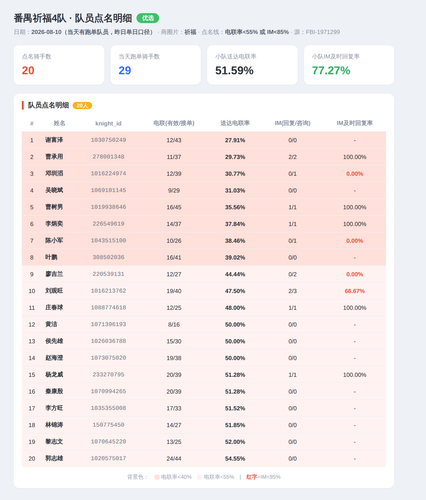Select knight id 1019938646
Screen dimensions: 426x500
pyautogui.click(x=108, y=207)
